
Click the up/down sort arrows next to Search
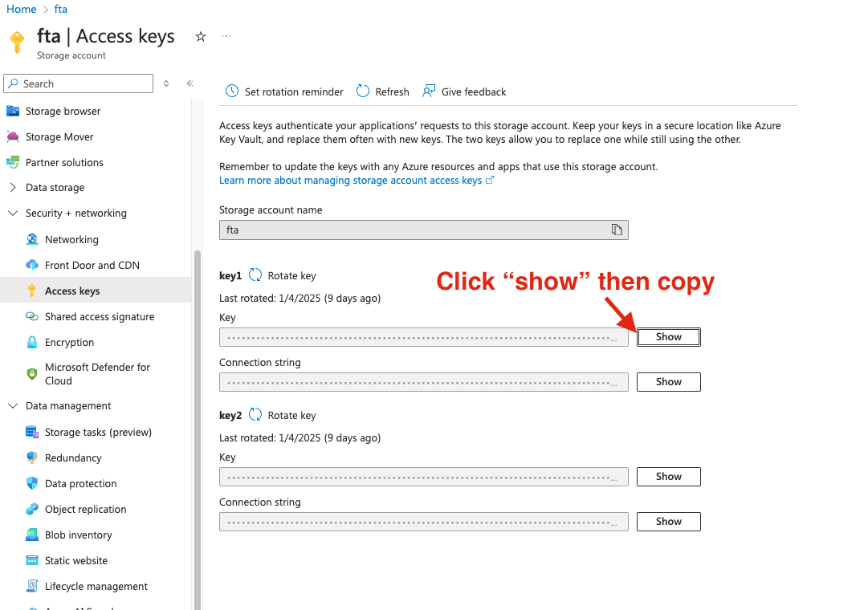(166, 83)
